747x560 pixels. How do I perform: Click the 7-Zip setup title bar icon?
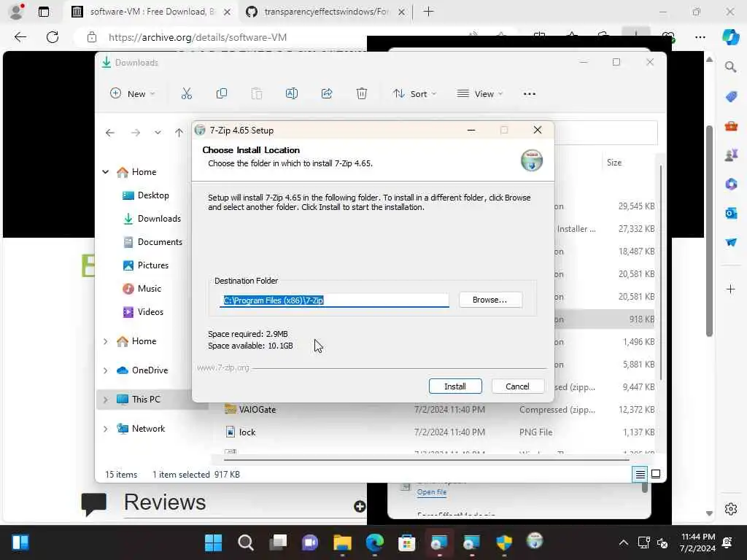pyautogui.click(x=200, y=130)
